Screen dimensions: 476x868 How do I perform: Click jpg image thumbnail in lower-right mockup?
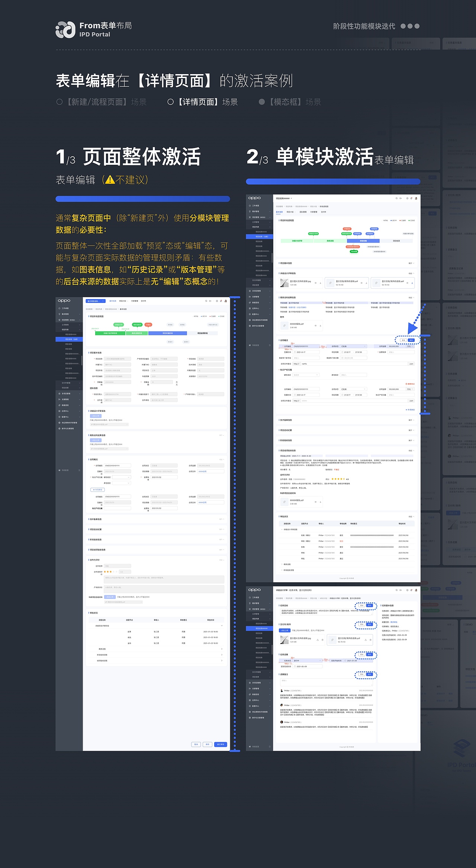point(284,640)
